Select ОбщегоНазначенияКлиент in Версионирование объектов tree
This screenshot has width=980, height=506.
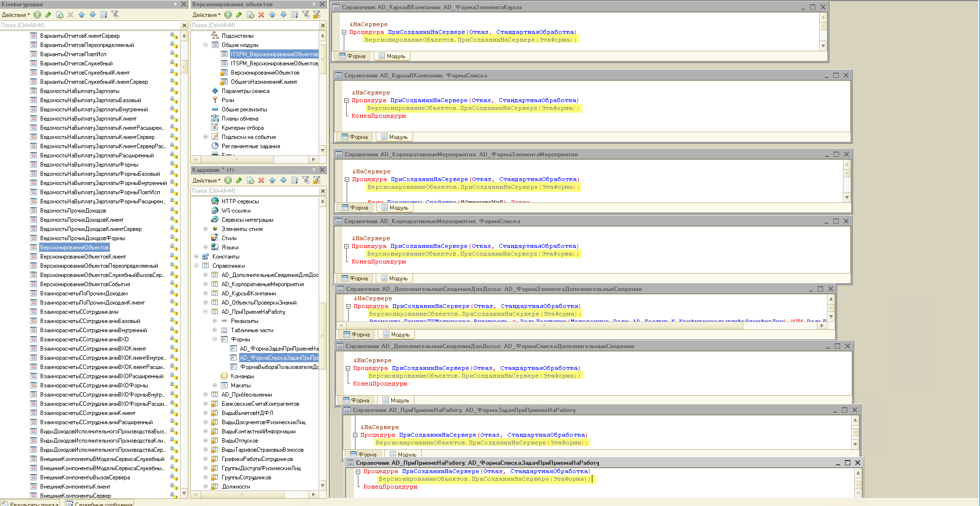(264, 82)
